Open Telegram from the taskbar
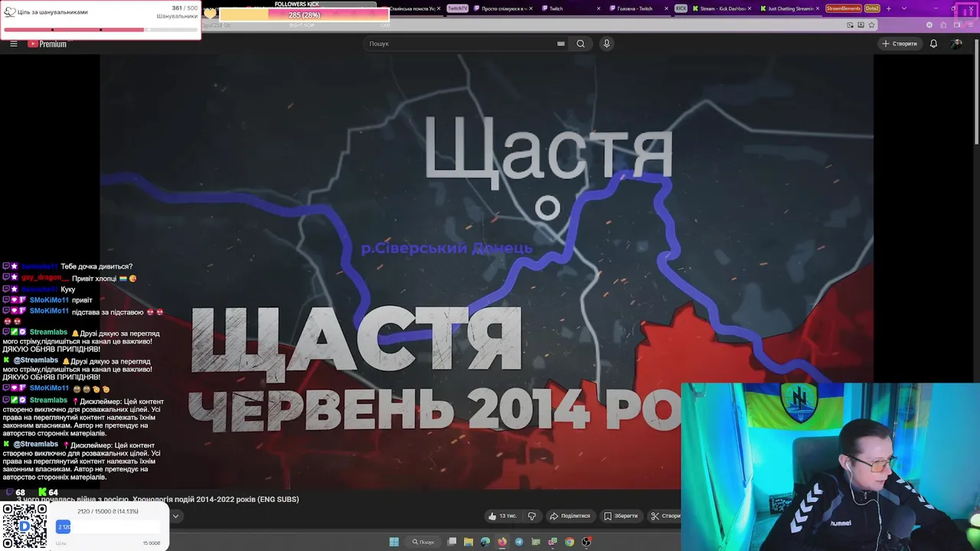Viewport: 980px width, 551px height. (x=519, y=542)
